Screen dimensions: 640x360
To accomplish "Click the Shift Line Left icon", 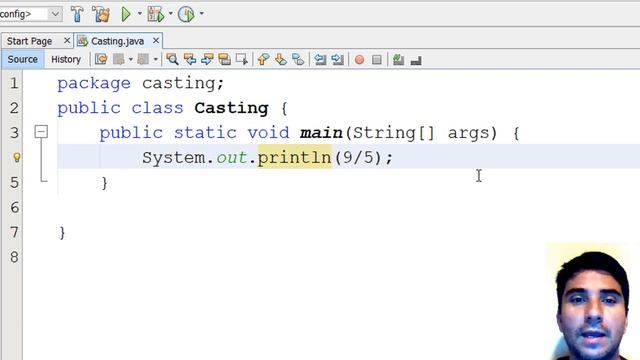I will (320, 60).
